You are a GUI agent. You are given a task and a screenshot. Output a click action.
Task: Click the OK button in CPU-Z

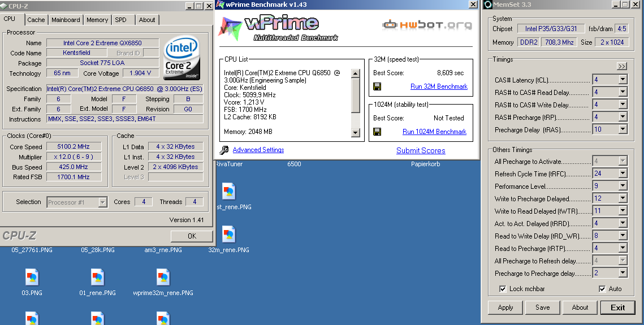(x=192, y=236)
